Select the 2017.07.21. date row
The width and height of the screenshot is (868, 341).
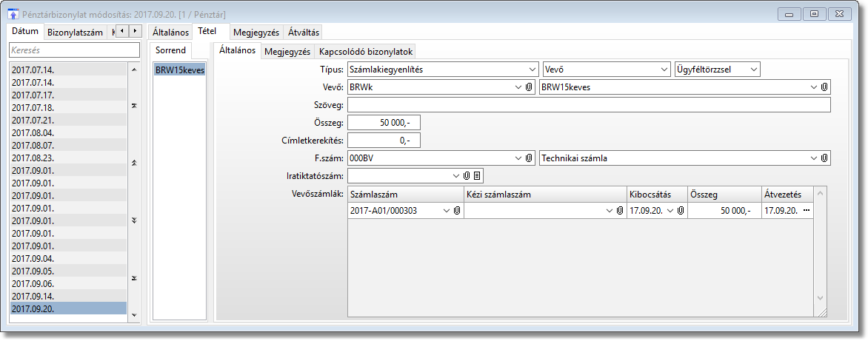click(69, 120)
